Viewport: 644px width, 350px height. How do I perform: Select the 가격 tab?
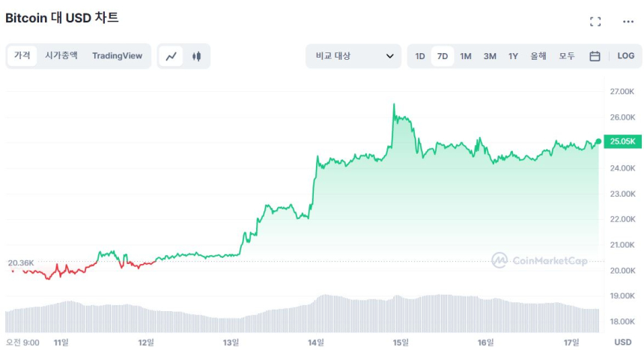click(22, 55)
